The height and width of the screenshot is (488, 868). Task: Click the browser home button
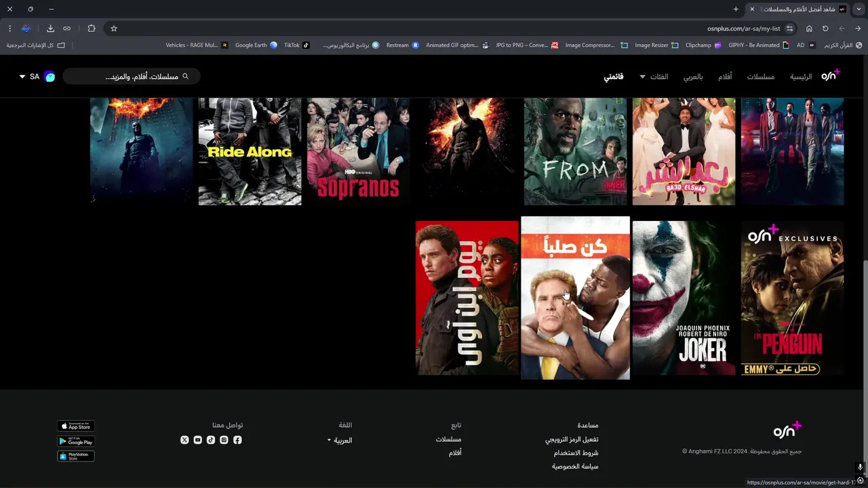[809, 28]
